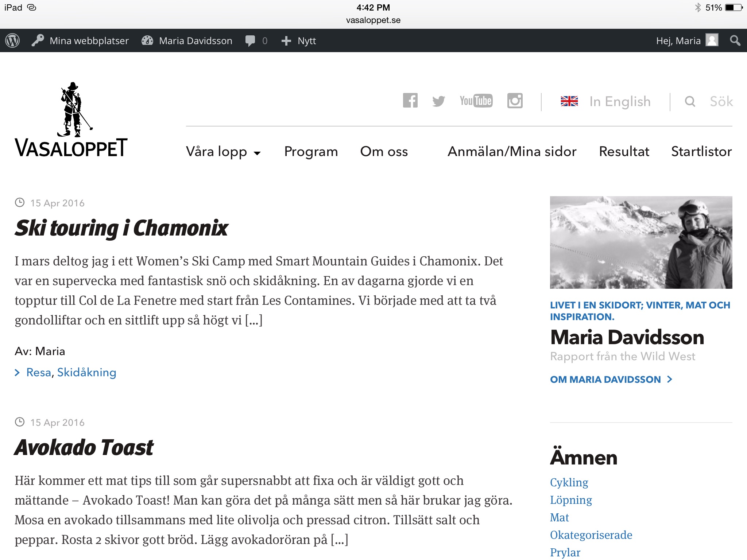Open the dashboard gauge icon for Maria Davidsson
747x560 pixels.
(147, 40)
